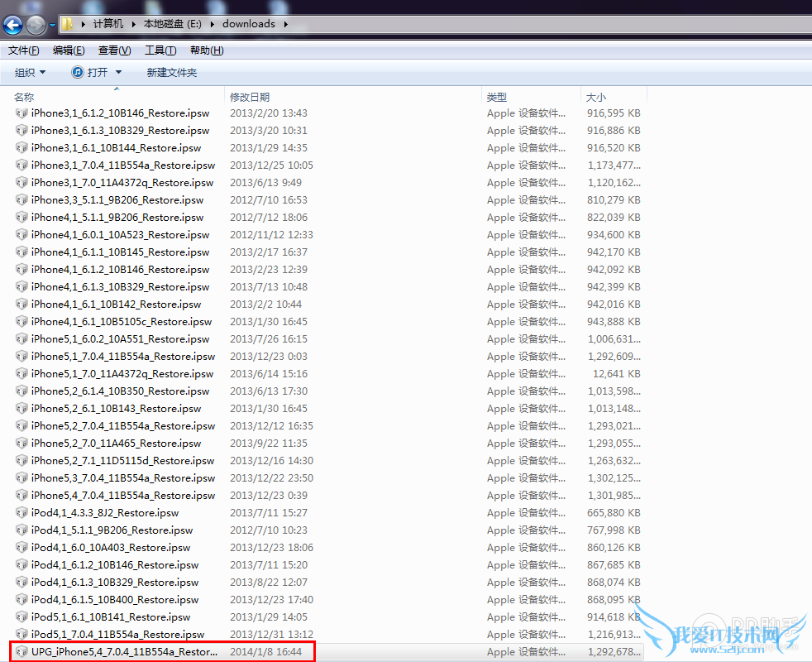Click the folder icon in address bar
Screen dimensions: 812x662
(67, 24)
